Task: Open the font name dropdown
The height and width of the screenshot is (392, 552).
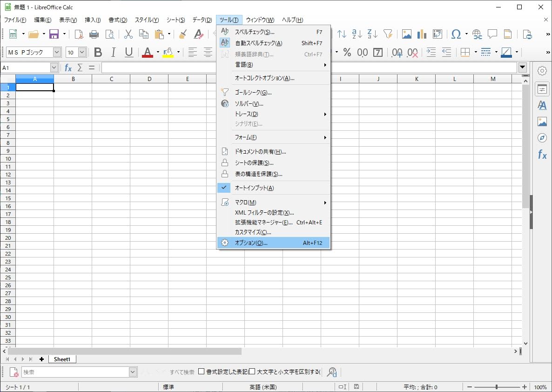Action: 57,52
